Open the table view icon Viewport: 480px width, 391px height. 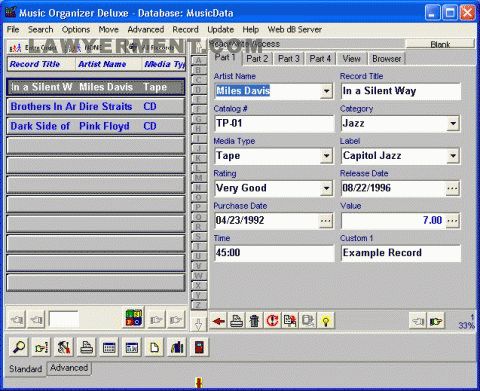click(x=109, y=347)
